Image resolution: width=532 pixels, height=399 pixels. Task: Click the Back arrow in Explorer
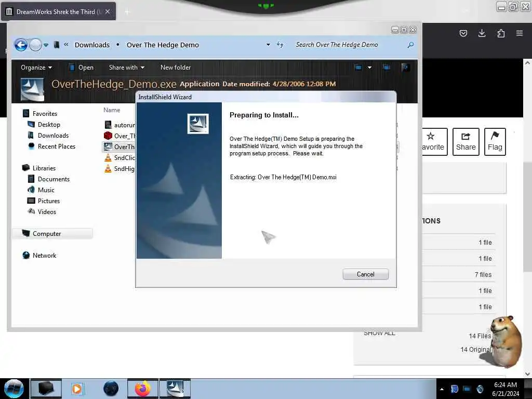21,45
